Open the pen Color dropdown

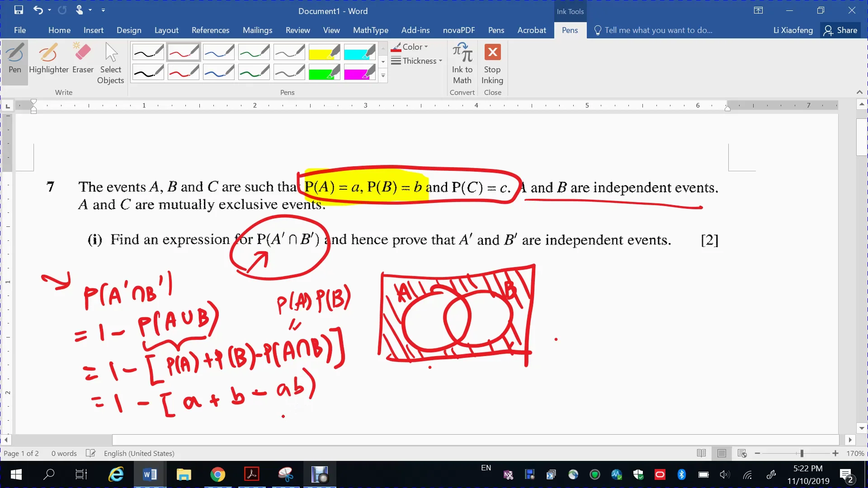(410, 47)
